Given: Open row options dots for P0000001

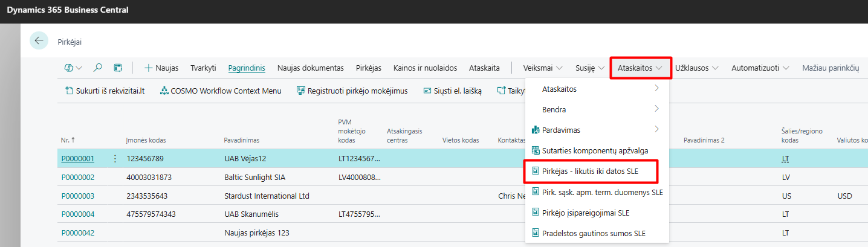Looking at the screenshot, I should point(115,159).
